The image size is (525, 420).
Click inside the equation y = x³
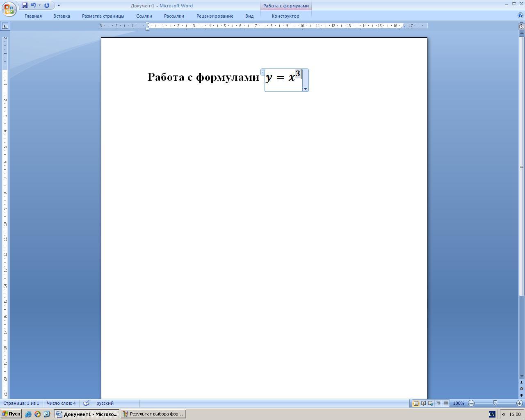tap(283, 77)
